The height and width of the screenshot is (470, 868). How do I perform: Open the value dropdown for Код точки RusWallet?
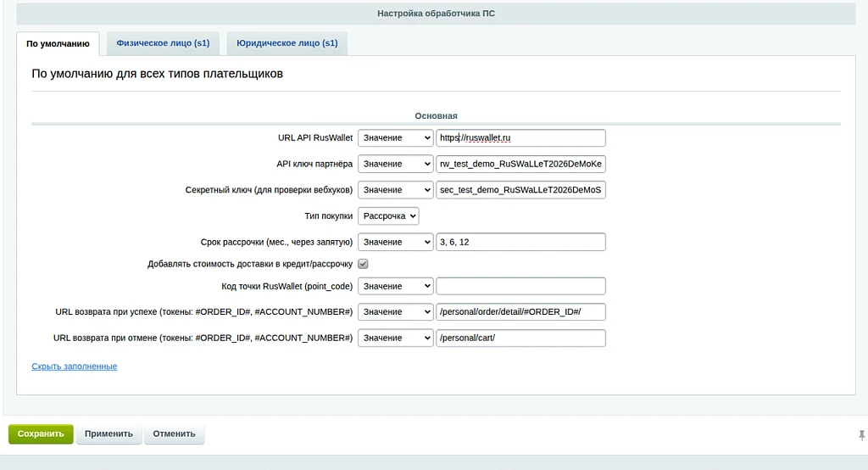395,286
